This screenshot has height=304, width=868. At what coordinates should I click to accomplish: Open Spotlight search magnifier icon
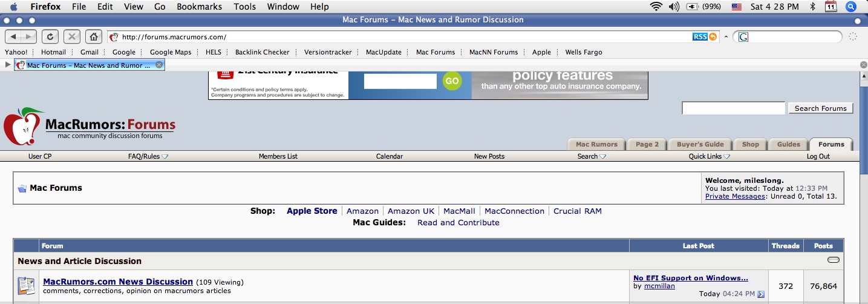pyautogui.click(x=850, y=7)
